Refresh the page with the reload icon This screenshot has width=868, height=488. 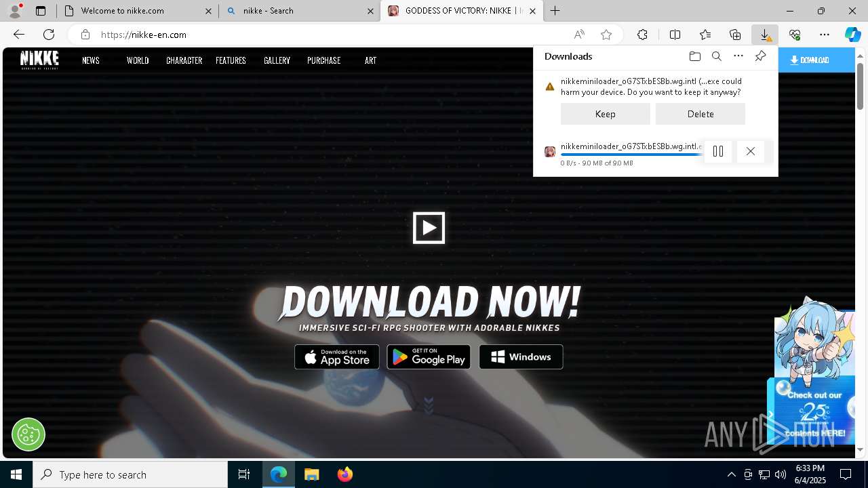49,35
